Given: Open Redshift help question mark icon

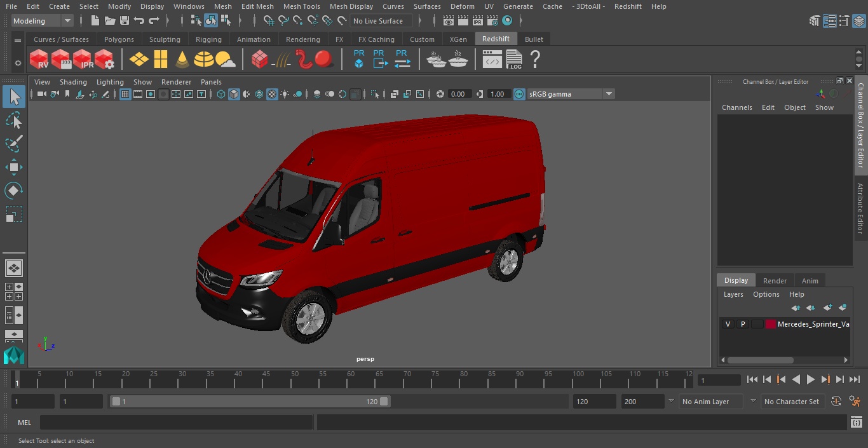Looking at the screenshot, I should 535,59.
